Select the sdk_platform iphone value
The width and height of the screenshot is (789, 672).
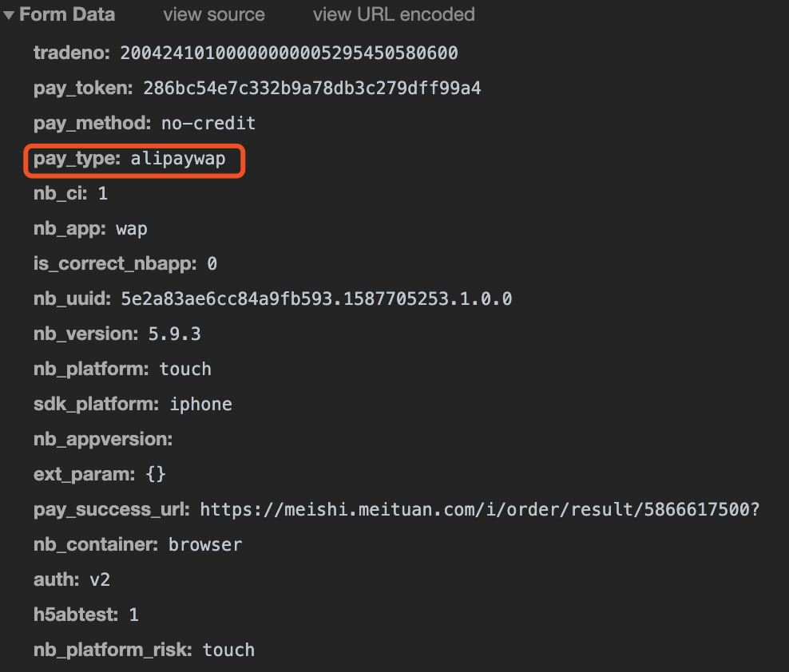[x=200, y=405]
